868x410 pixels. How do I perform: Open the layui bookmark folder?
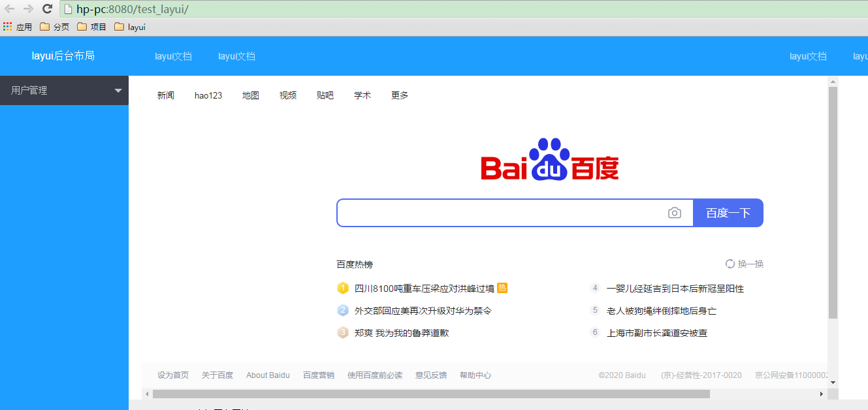point(130,27)
